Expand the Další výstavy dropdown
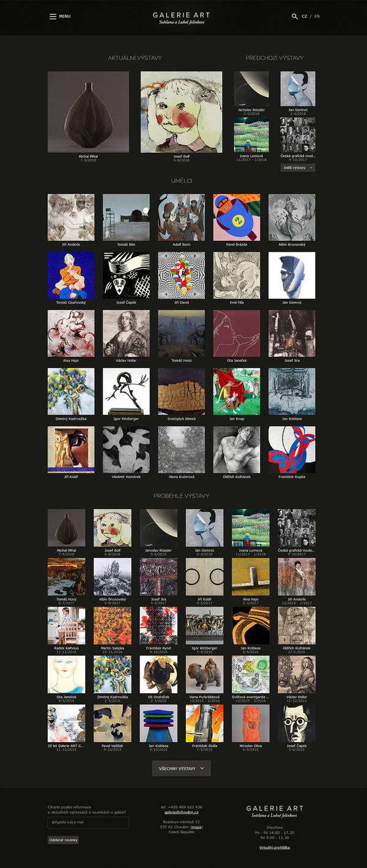This screenshot has height=868, width=367. [x=298, y=167]
